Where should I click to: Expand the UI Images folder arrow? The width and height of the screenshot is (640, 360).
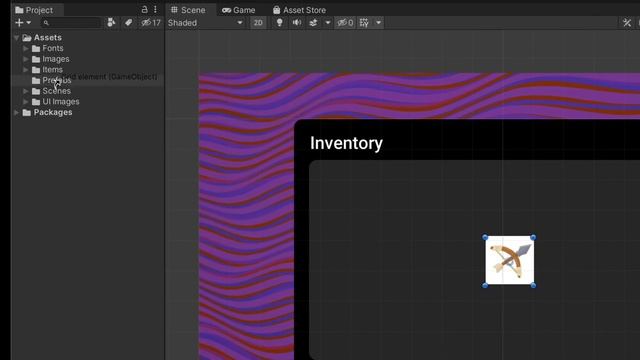tap(26, 101)
